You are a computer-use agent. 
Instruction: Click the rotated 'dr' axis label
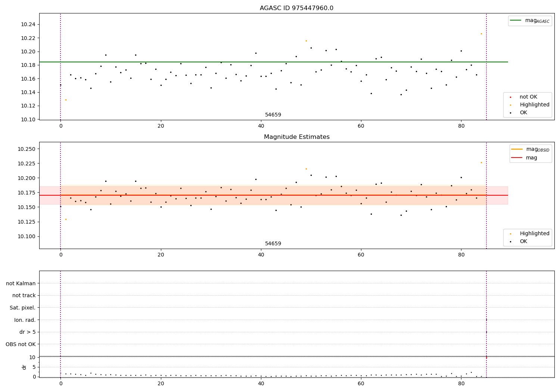click(24, 367)
